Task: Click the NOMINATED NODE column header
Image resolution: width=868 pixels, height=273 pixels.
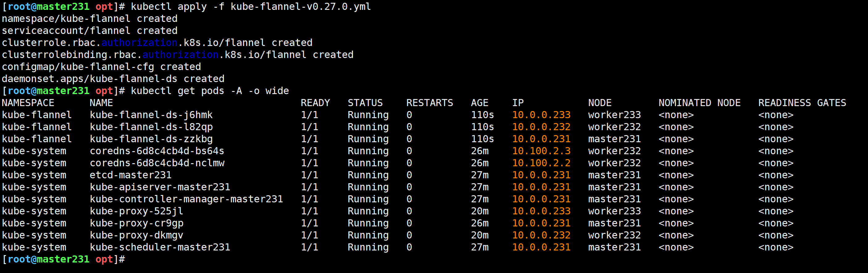Action: point(699,103)
